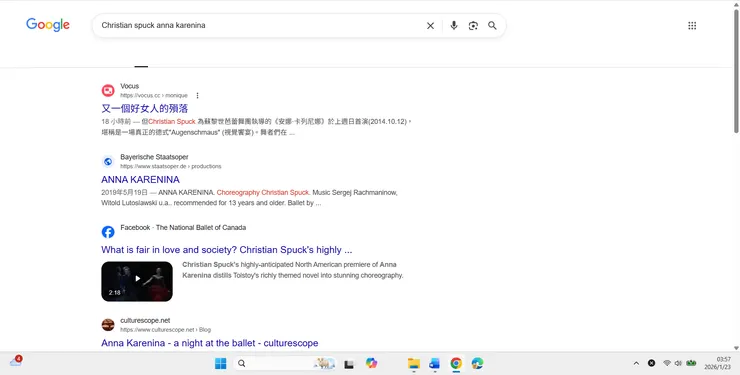Click the culturescope.net favicon
Image resolution: width=740 pixels, height=375 pixels.
108,325
